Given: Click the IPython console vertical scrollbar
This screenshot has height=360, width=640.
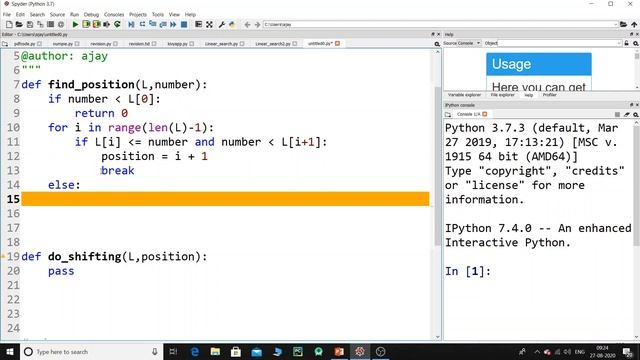Looking at the screenshot, I should tap(636, 186).
